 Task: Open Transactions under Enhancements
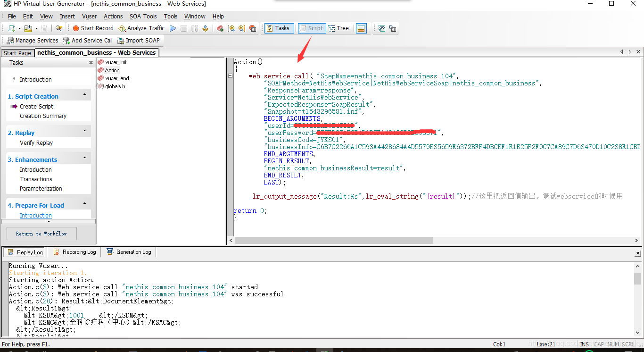point(36,179)
